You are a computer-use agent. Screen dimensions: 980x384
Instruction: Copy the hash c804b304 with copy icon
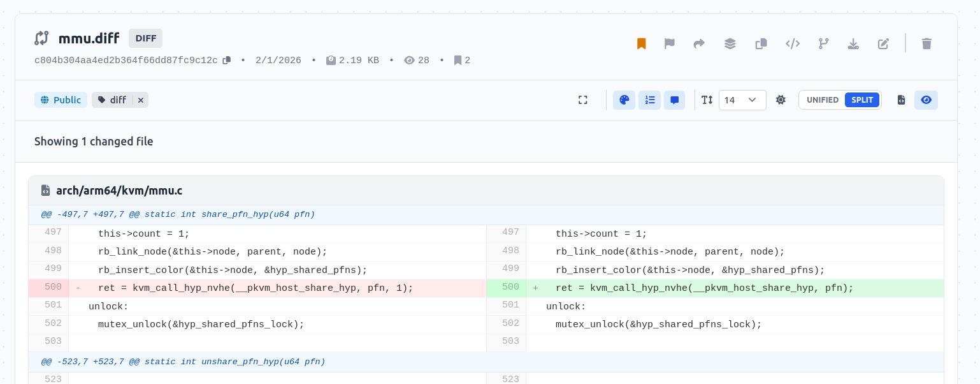pos(226,61)
